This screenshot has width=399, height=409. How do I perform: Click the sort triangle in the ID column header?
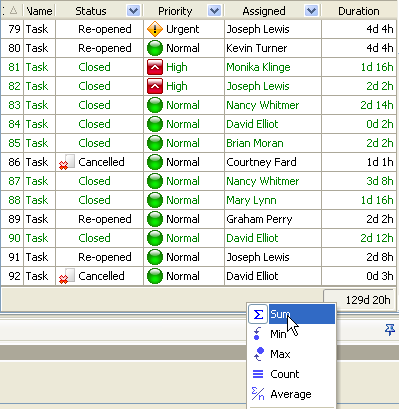13,11
